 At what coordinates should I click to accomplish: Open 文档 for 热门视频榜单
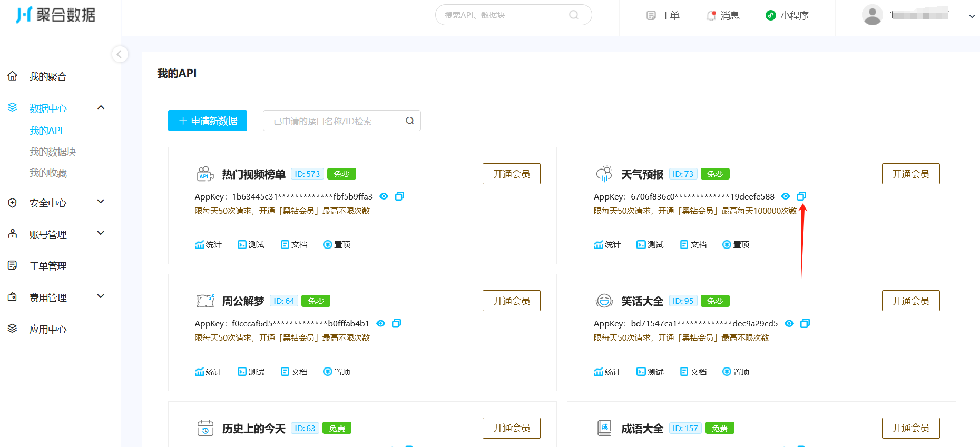click(294, 244)
